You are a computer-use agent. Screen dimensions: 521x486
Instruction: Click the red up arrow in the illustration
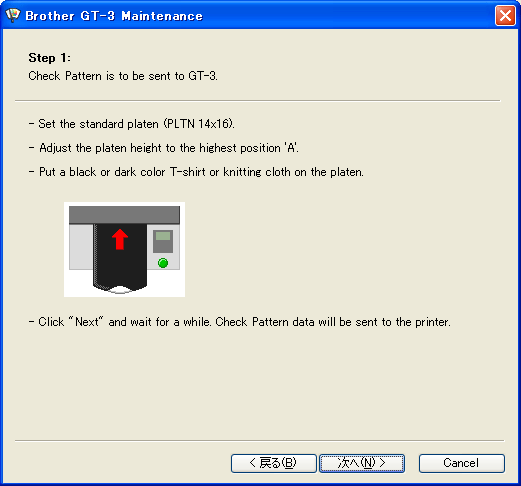coord(120,239)
